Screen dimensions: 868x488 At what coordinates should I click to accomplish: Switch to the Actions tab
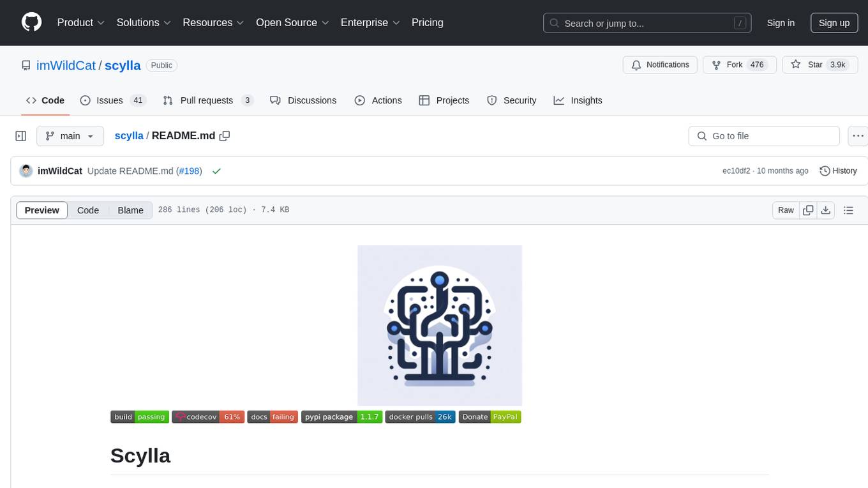tap(378, 100)
